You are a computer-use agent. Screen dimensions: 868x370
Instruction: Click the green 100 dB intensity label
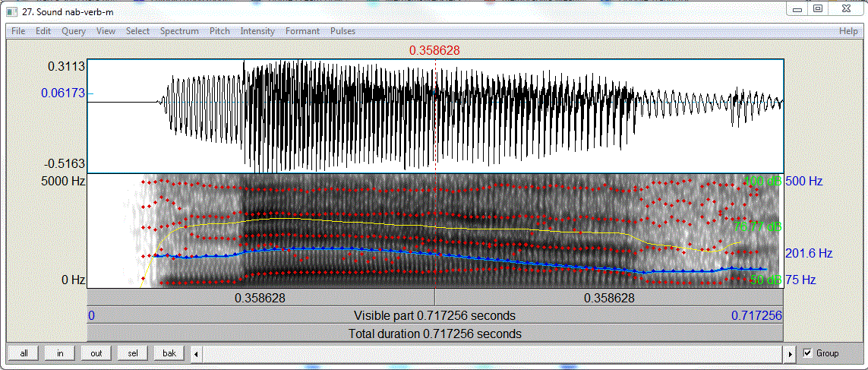point(762,181)
